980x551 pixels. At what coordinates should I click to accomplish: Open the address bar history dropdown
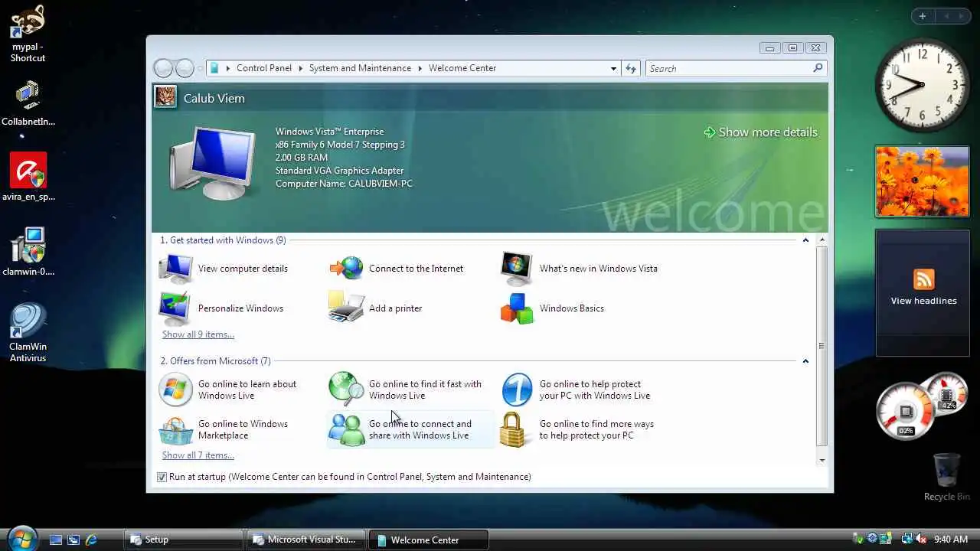tap(613, 68)
